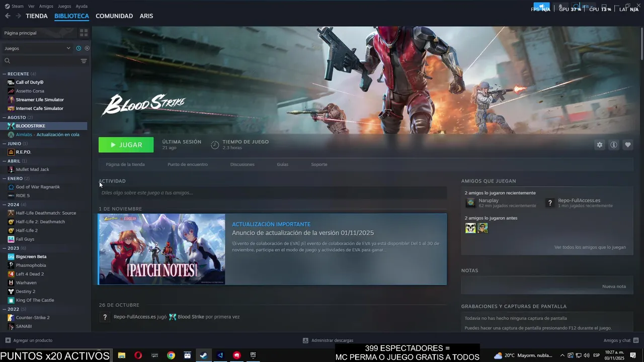Open Epic Games Launcher from taskbar

(x=253, y=355)
